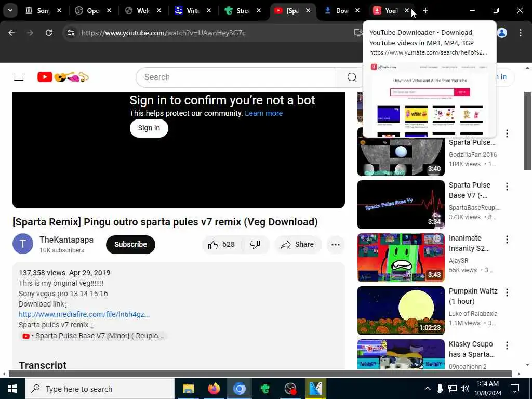Screen dimensions: 532x399
Task: Click the Sparta Pulse Base V7 title text
Action: 470,190
